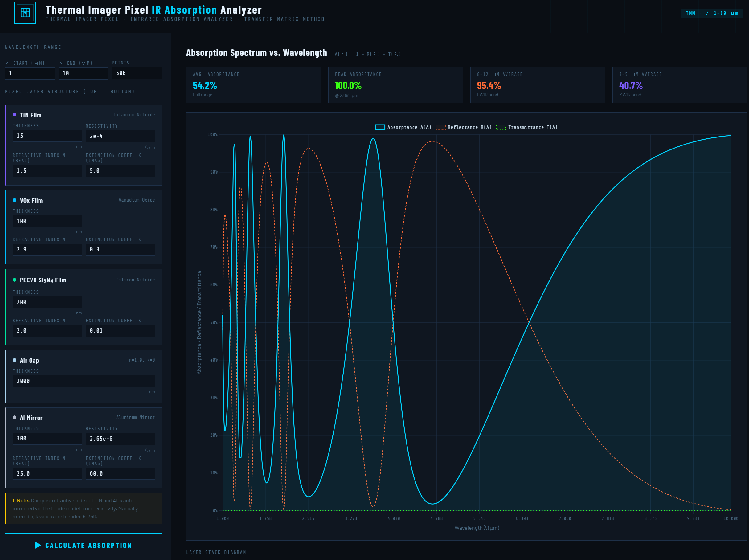Click the purple dot icon beside TiN Film
Screen dimensions: 749x560
pos(14,115)
